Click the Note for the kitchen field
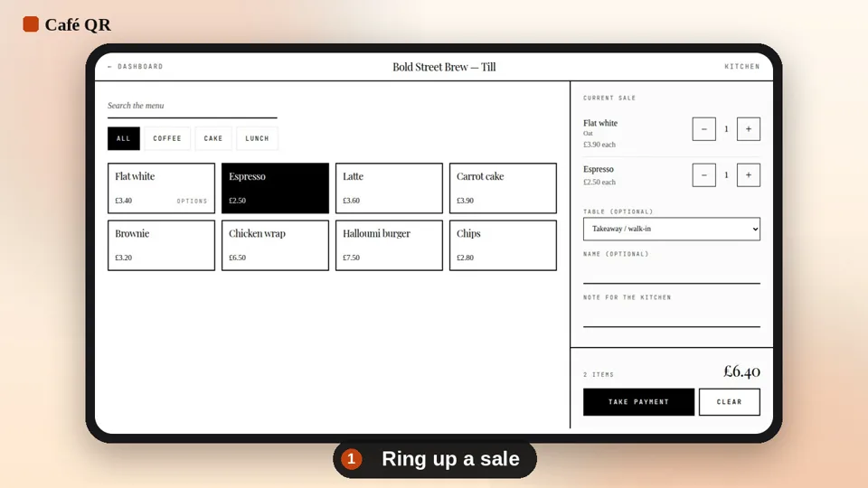 point(671,316)
